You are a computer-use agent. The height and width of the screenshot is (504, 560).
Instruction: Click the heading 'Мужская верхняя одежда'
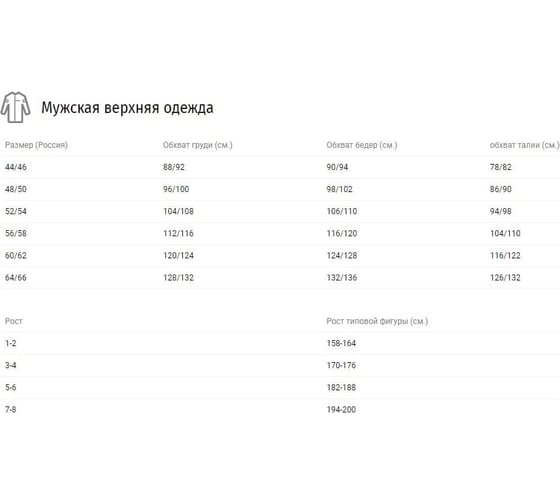tap(128, 108)
